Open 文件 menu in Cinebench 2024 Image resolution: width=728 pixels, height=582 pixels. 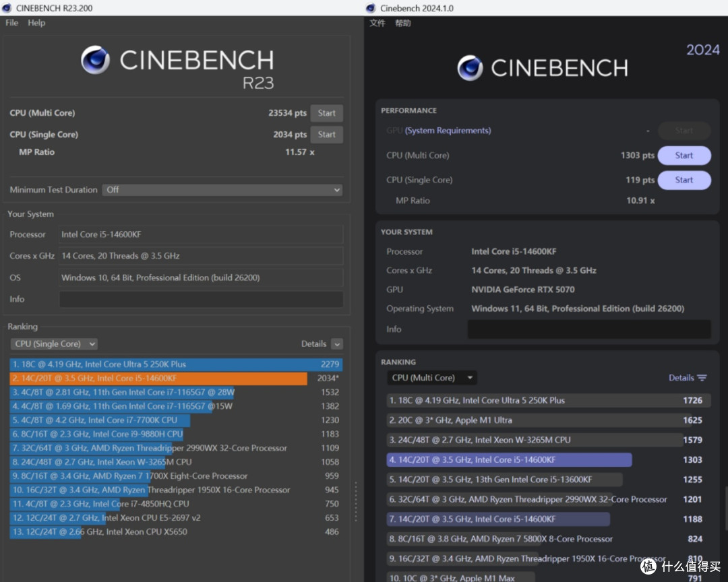(x=377, y=23)
